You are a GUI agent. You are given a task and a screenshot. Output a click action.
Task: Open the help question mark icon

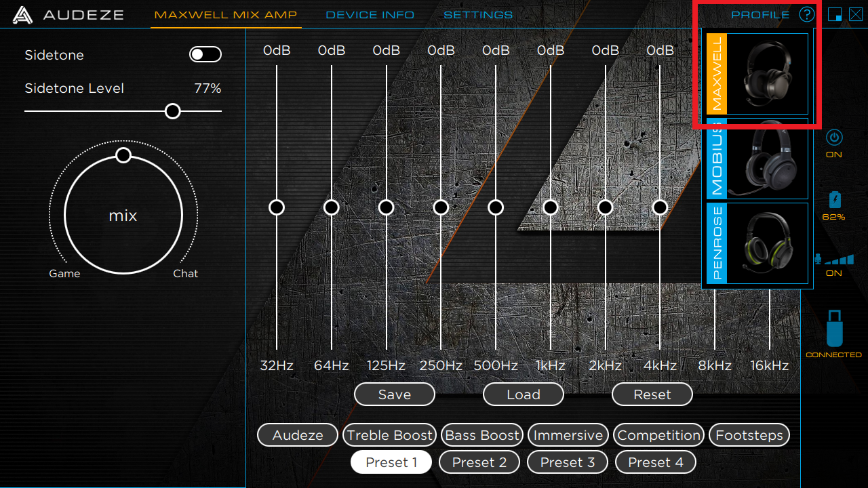coord(806,14)
